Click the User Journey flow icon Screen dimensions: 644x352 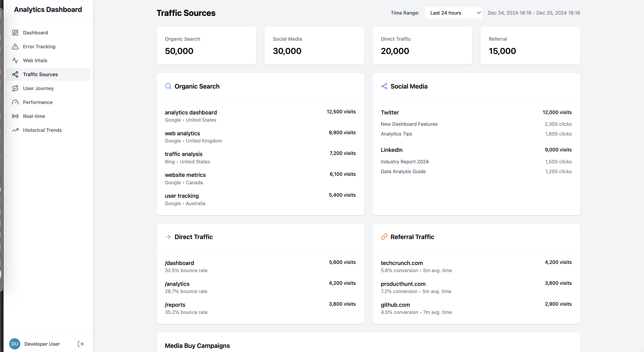click(15, 88)
